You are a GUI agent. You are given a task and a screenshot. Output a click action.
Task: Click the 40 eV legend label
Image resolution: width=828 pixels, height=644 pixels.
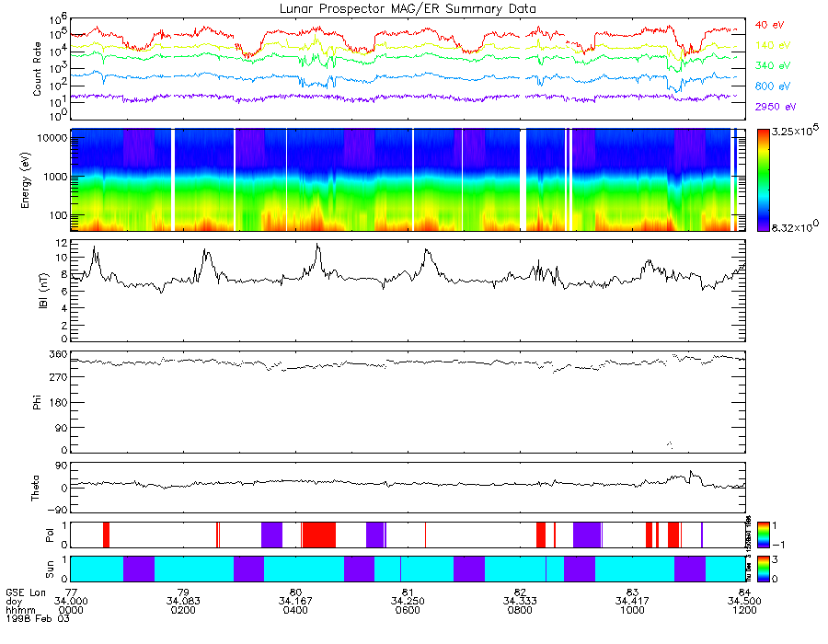pos(769,25)
